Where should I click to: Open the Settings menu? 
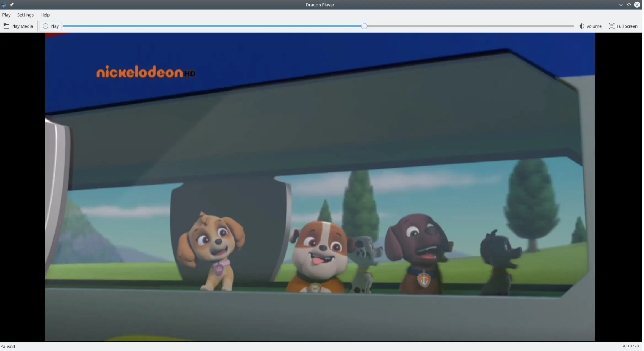tap(25, 15)
